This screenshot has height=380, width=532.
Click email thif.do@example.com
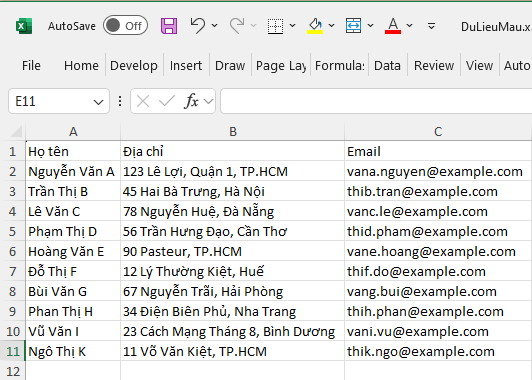pyautogui.click(x=438, y=271)
